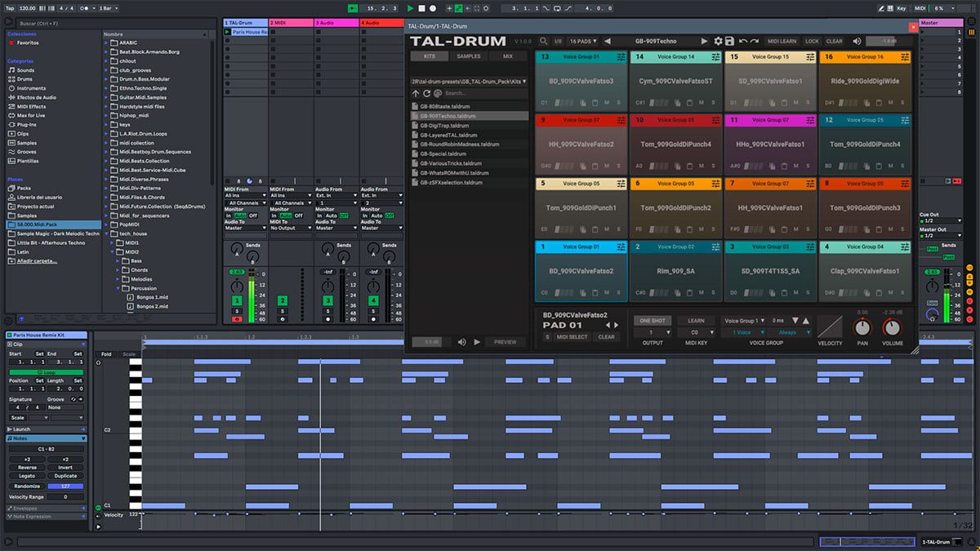Click the VOLUME knob in TAL-Drum
980x551 pixels.
tap(892, 327)
